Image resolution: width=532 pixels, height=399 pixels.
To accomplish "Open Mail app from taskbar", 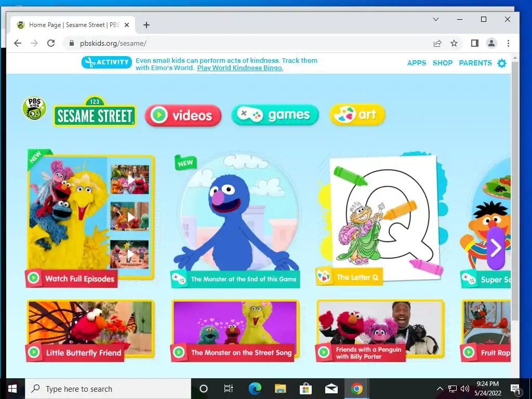I will point(331,389).
